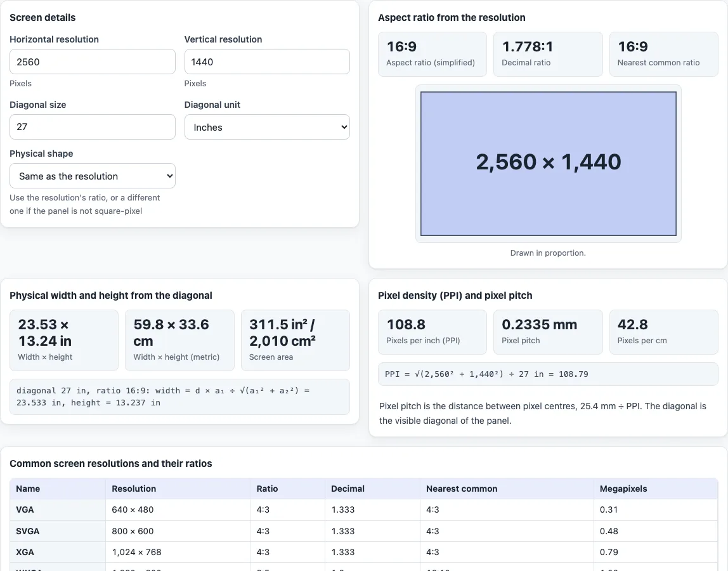Click the 640 × 480 resolution cell
This screenshot has height=571, width=728.
pos(178,509)
